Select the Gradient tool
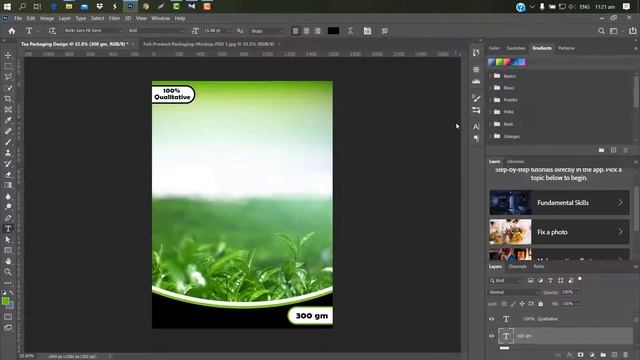The width and height of the screenshot is (640, 360). pos(8,185)
